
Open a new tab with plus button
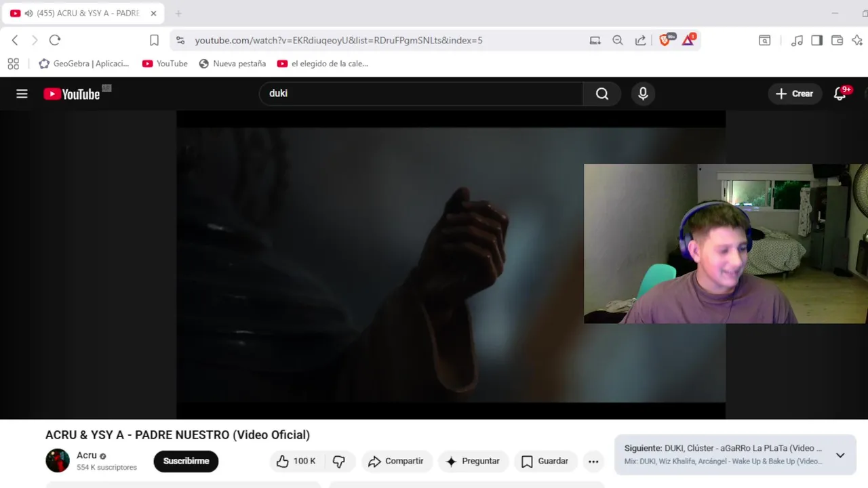coord(178,14)
